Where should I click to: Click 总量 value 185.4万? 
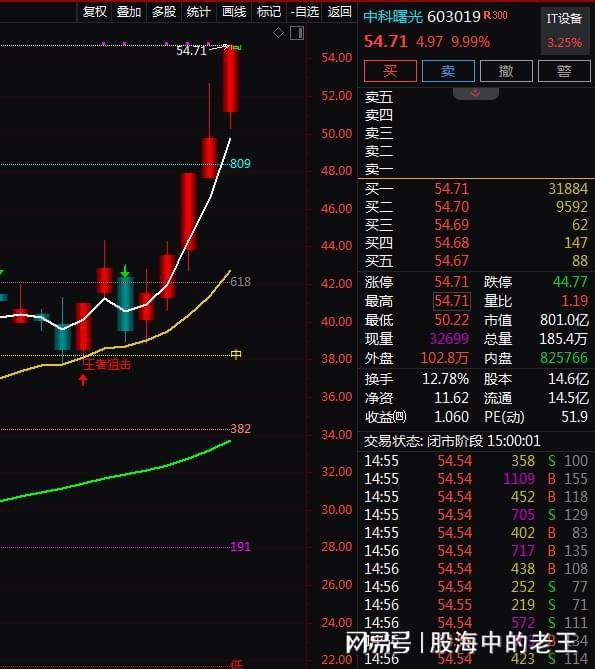pyautogui.click(x=564, y=339)
